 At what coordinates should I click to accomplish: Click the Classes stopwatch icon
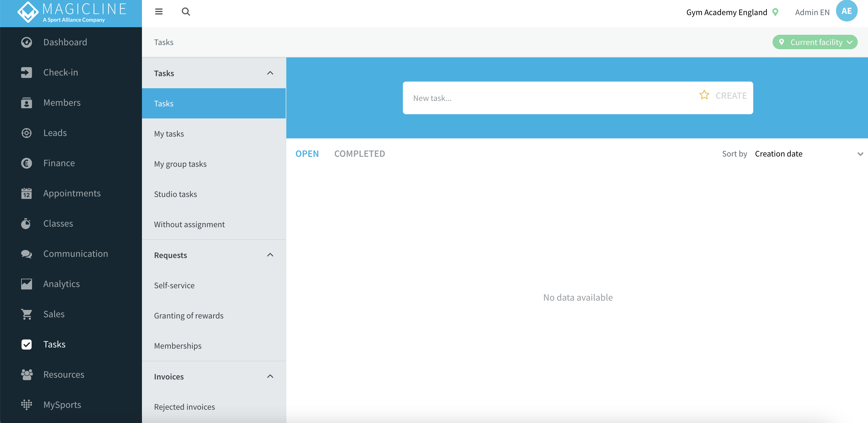tap(26, 224)
